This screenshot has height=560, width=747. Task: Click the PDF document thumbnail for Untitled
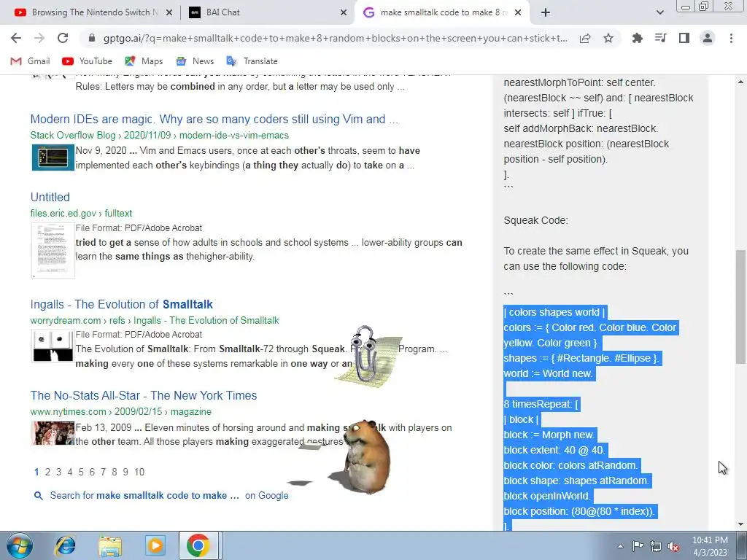53,250
